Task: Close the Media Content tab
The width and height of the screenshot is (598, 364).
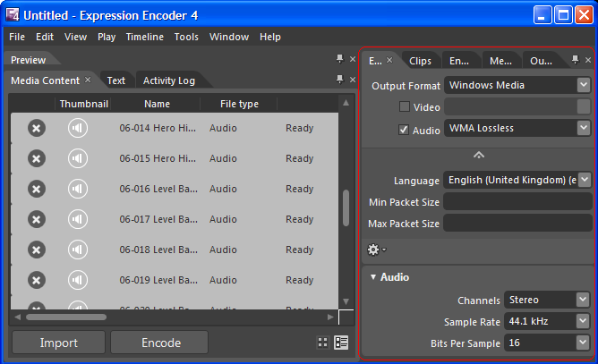Action: tap(88, 80)
